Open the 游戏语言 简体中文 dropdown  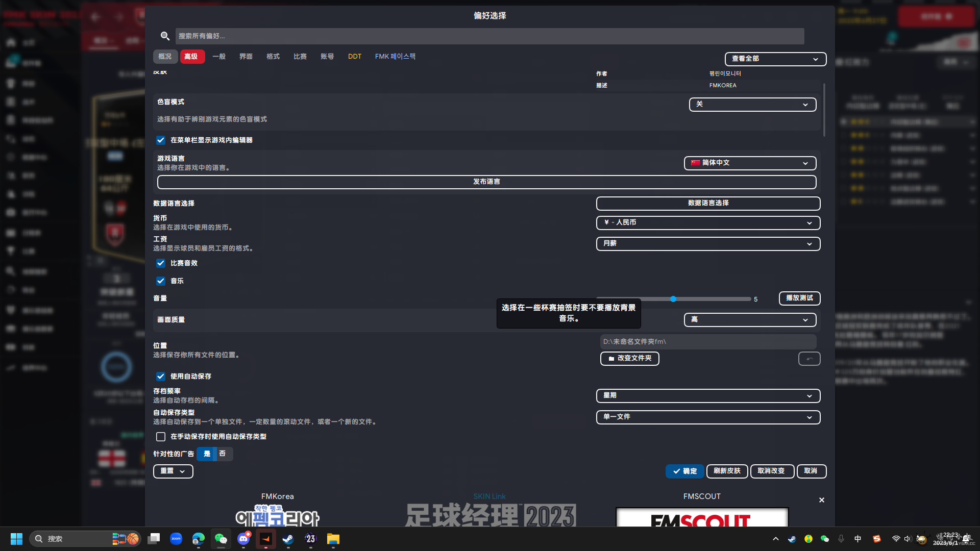click(x=749, y=163)
